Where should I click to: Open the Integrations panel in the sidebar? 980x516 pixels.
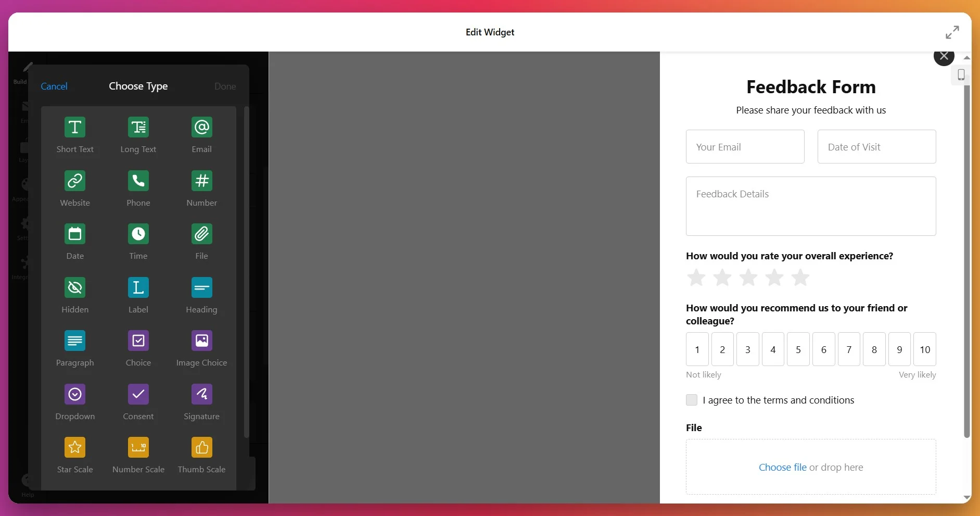(23, 267)
